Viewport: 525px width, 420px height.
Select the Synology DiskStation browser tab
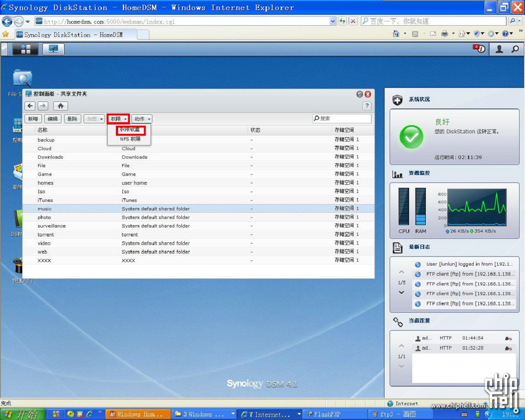76,35
